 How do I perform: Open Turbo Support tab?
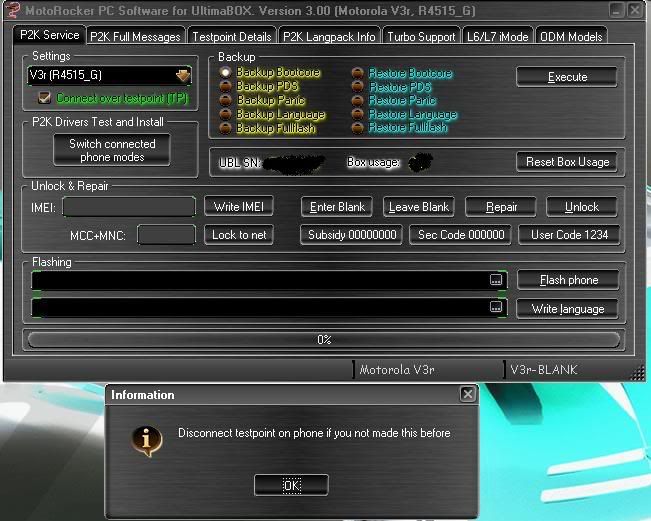[421, 37]
